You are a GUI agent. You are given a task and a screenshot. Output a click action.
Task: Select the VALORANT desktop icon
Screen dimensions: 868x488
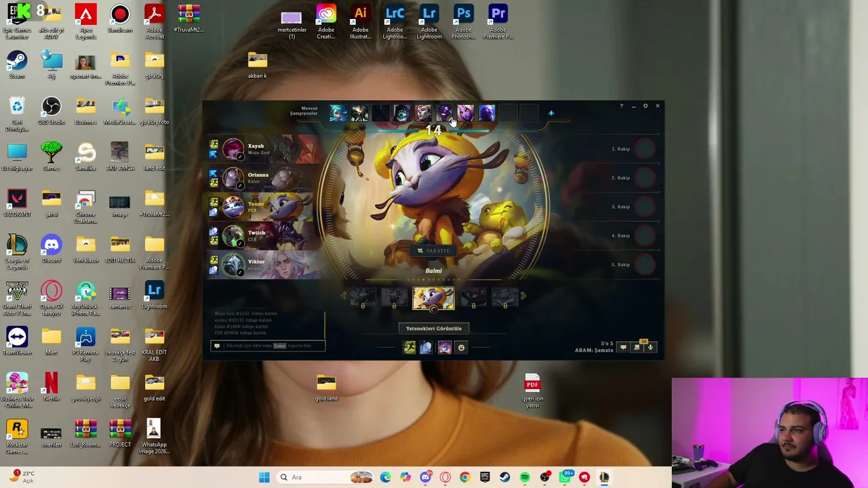[x=17, y=203]
